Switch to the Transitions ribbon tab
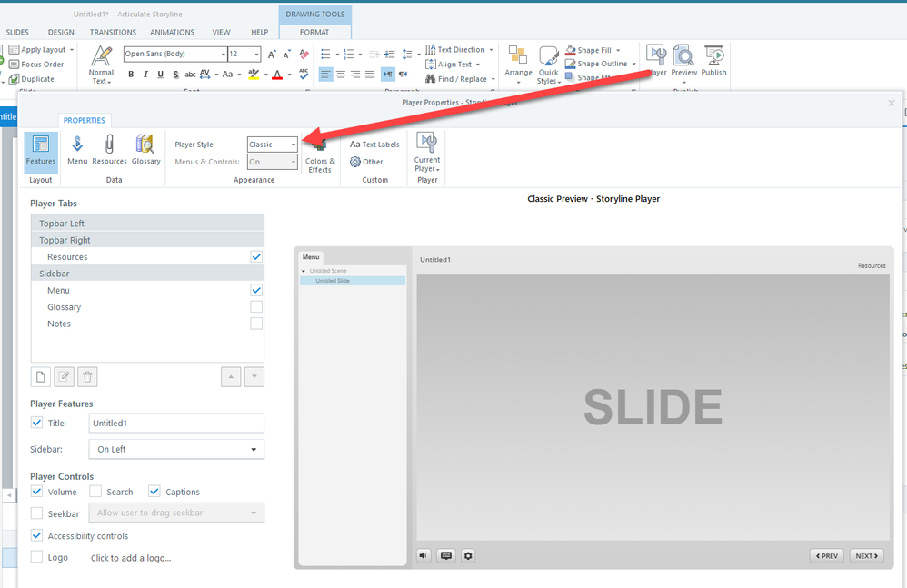 113,33
